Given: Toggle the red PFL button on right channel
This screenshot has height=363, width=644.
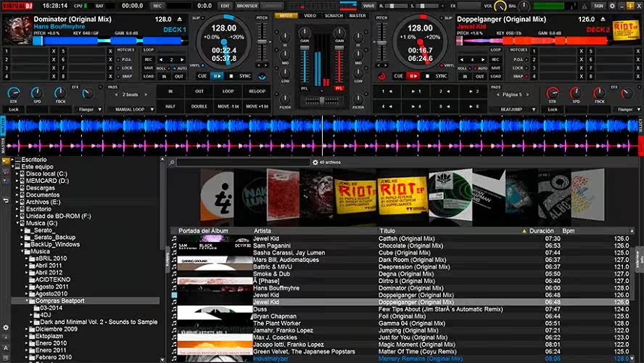Looking at the screenshot, I should [x=339, y=89].
